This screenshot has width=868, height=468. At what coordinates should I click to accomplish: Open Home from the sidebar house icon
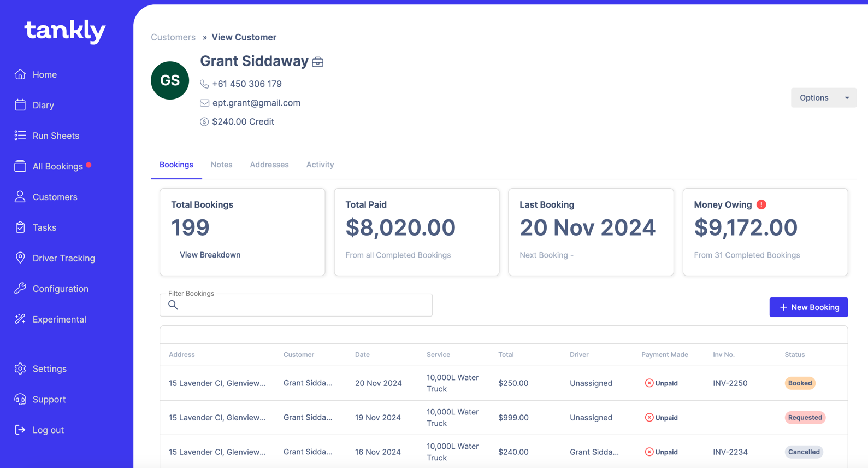[x=20, y=74]
